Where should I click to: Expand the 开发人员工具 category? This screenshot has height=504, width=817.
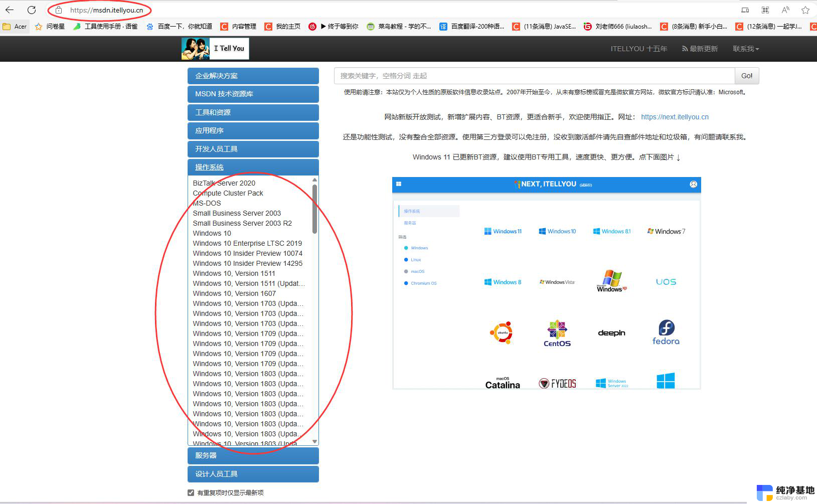coord(253,149)
